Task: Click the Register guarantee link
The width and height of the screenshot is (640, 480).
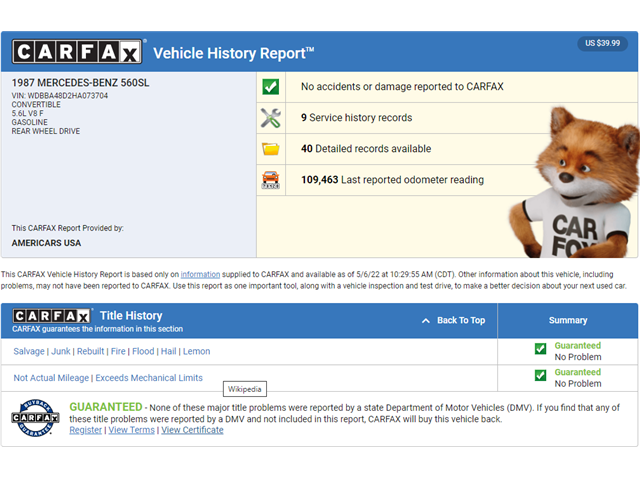Action: (86, 430)
